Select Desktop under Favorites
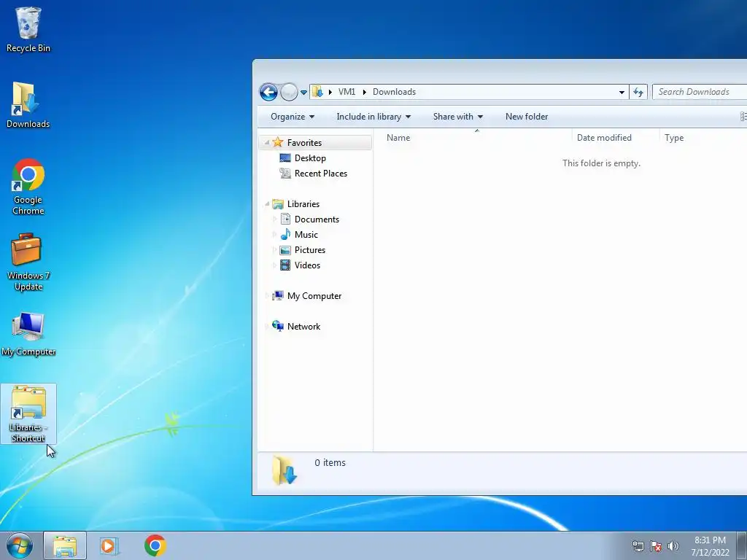Screen dimensions: 747x560 pyautogui.click(x=310, y=158)
